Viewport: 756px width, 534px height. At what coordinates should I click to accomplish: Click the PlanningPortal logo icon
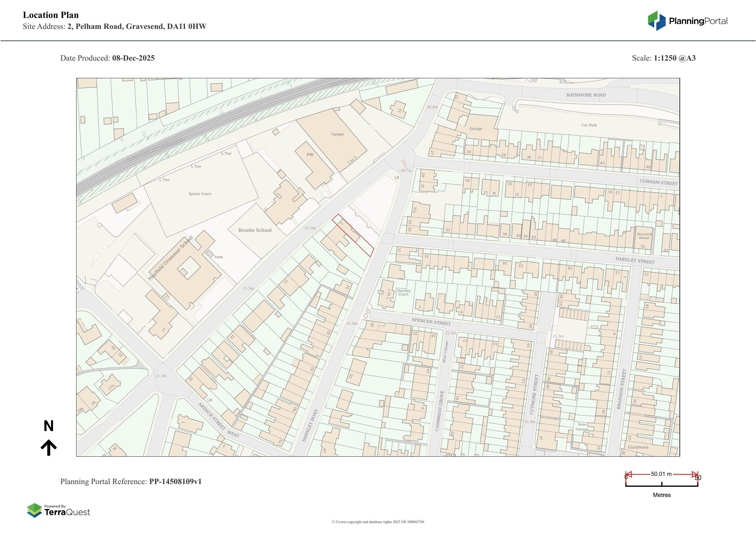tap(657, 21)
